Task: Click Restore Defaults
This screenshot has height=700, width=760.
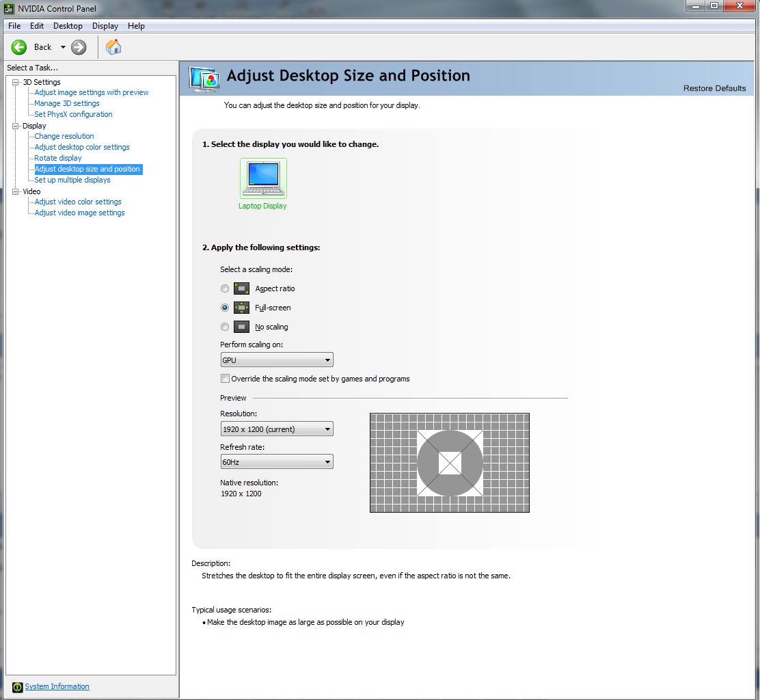Action: (x=714, y=88)
